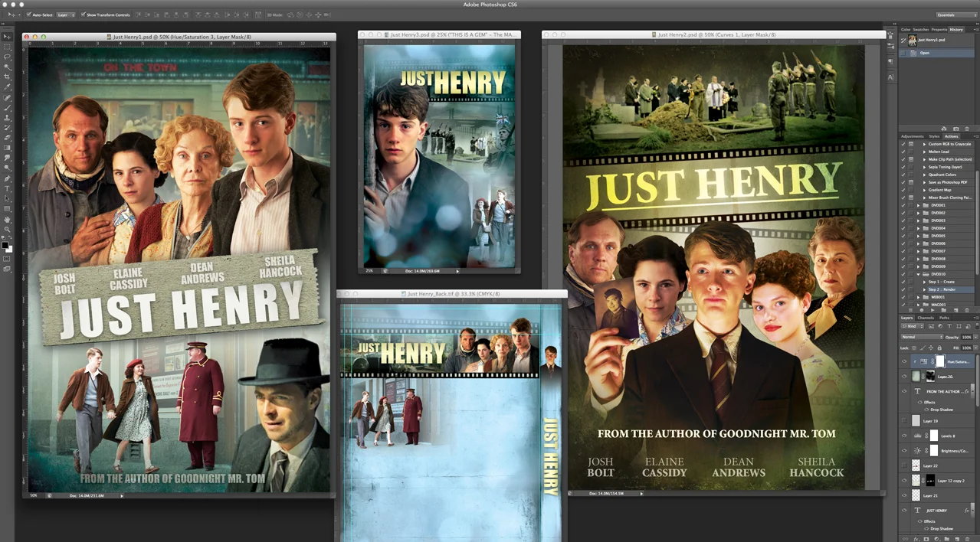Uncheck the Molten Lead action checkbox

point(903,152)
